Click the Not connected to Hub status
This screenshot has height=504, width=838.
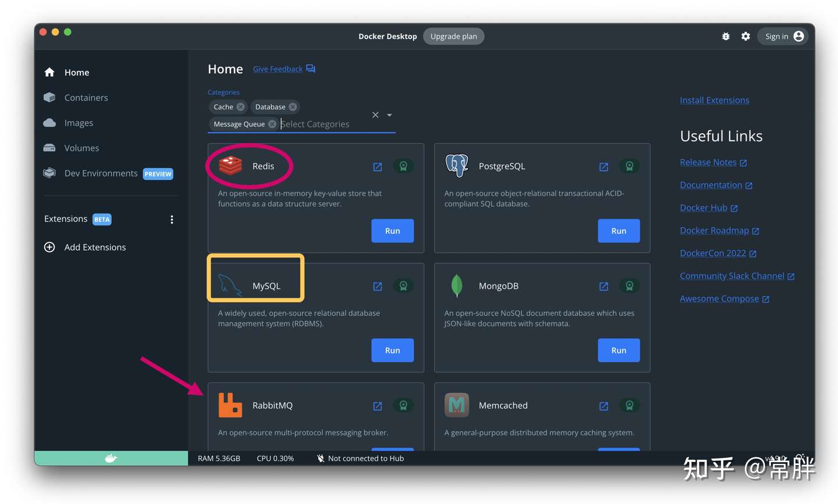point(360,459)
